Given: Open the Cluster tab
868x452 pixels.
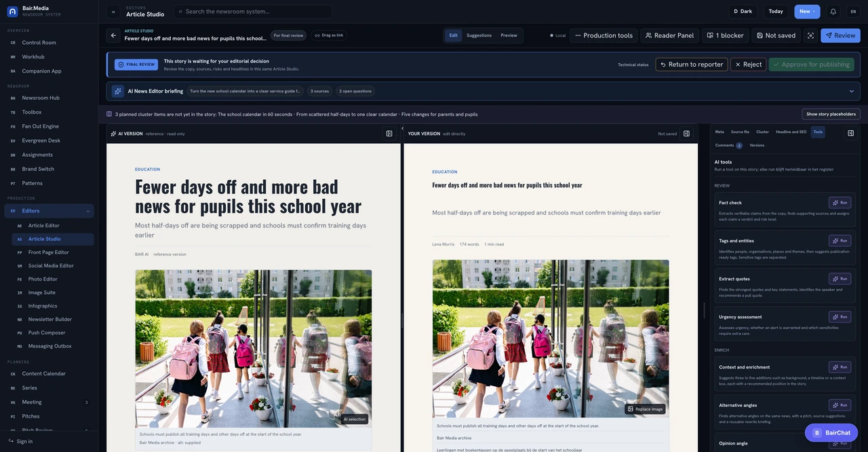Looking at the screenshot, I should [x=762, y=132].
